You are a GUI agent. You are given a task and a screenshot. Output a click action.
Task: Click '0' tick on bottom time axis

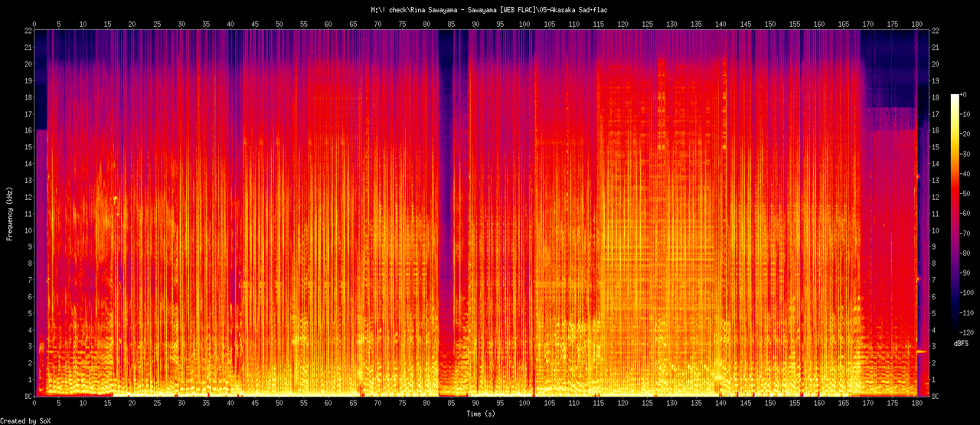pyautogui.click(x=34, y=404)
